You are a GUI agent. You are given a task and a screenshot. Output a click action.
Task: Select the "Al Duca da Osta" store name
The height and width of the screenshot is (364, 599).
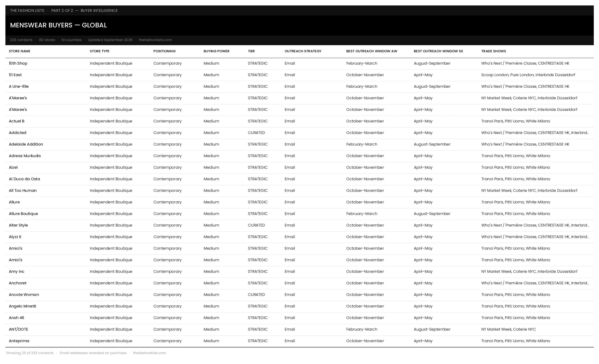click(24, 179)
